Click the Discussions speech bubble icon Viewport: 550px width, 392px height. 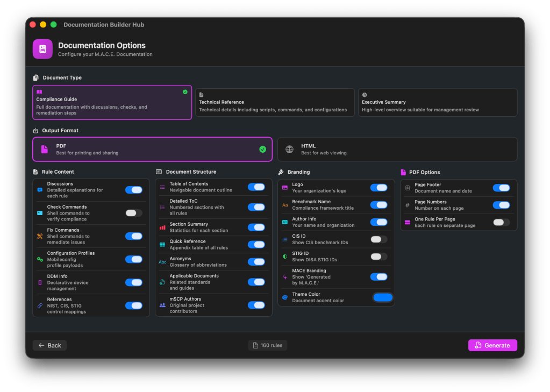point(40,190)
